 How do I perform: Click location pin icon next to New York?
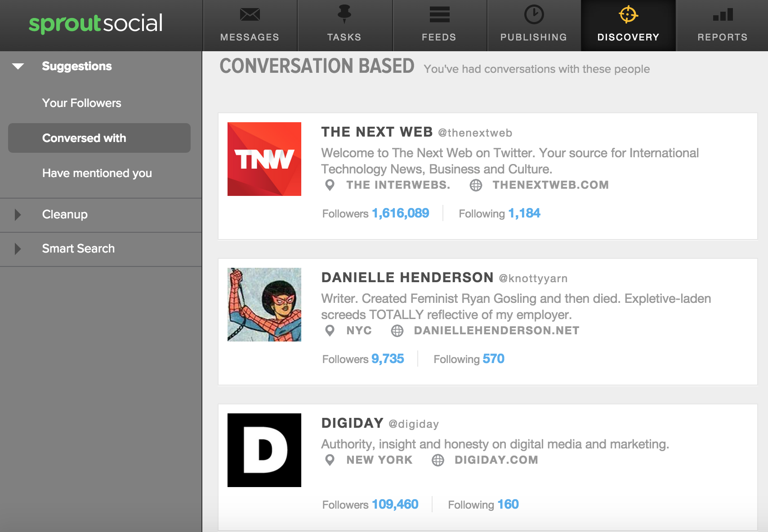coord(330,460)
